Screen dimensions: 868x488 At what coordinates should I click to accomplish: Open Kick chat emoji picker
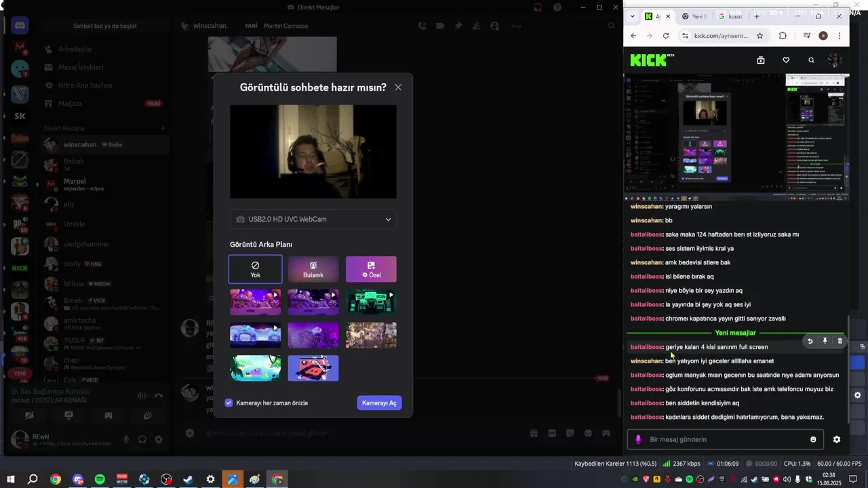[813, 439]
